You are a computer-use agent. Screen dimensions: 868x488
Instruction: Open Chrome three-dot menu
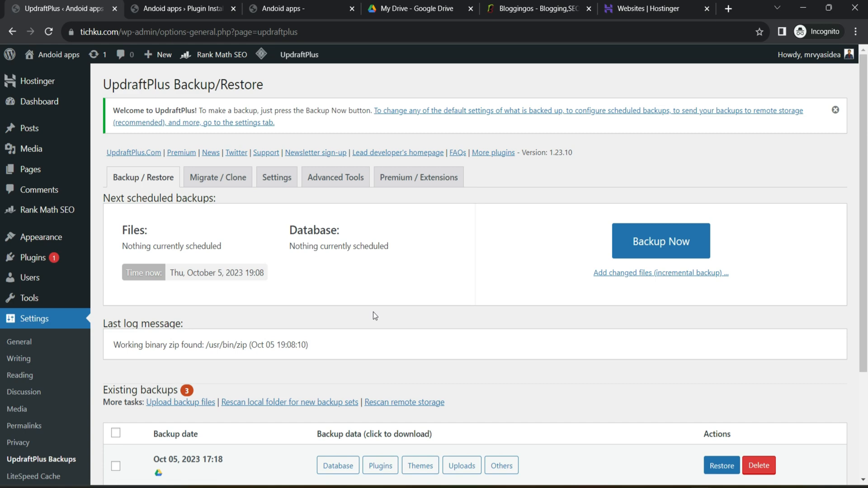coord(856,32)
